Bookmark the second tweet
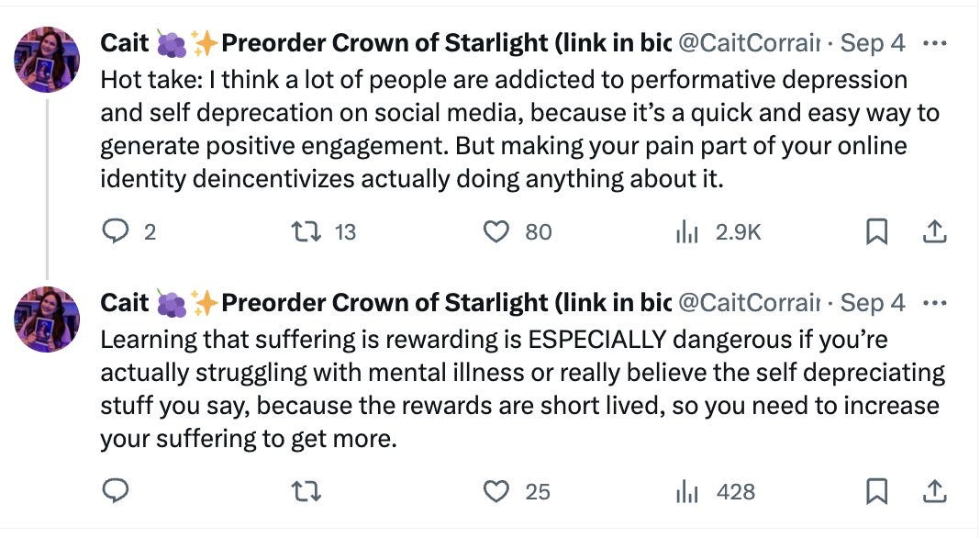The height and width of the screenshot is (538, 980). point(876,491)
